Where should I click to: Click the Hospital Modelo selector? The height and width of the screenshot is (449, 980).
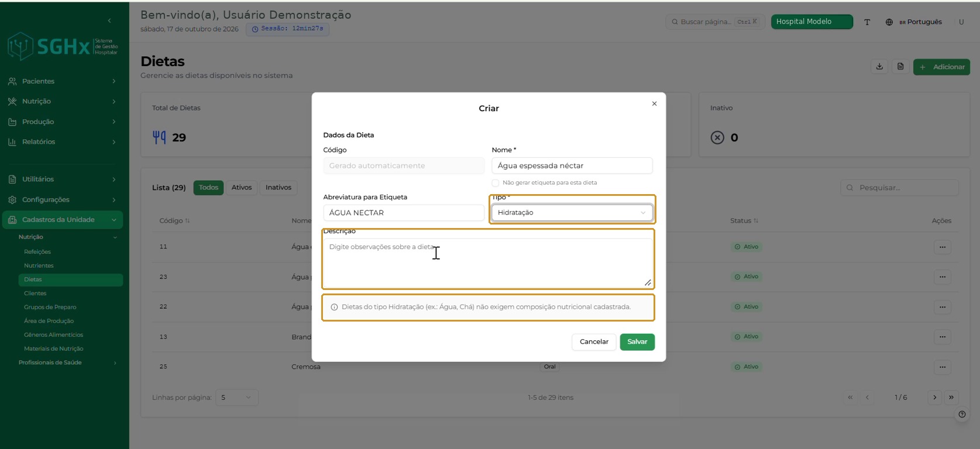point(811,22)
